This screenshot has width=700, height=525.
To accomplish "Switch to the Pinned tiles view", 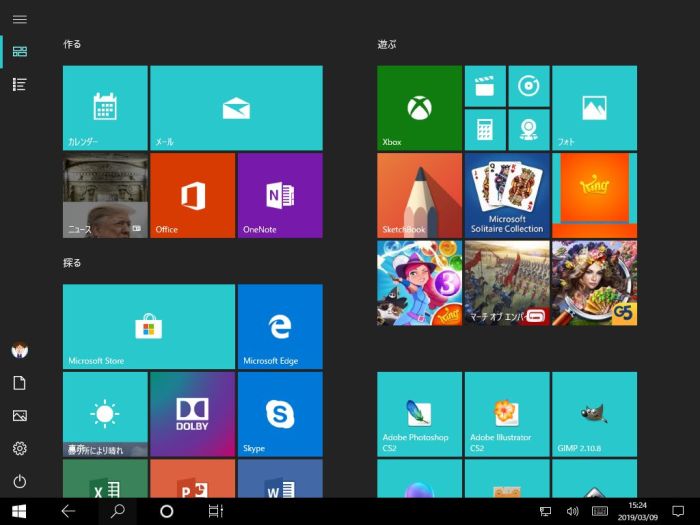I will click(19, 51).
